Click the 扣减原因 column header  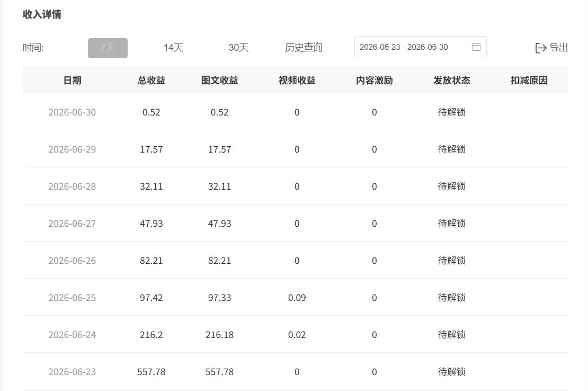pyautogui.click(x=529, y=80)
